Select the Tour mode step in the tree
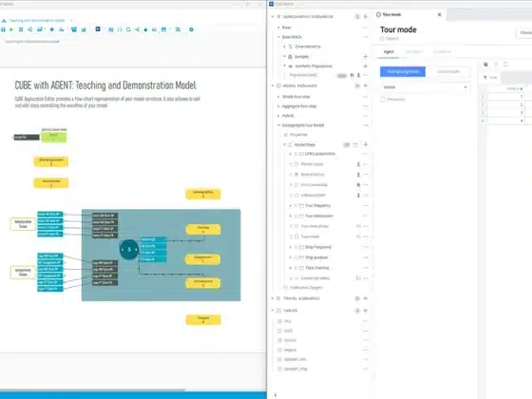The width and height of the screenshot is (532, 399). 310,237
